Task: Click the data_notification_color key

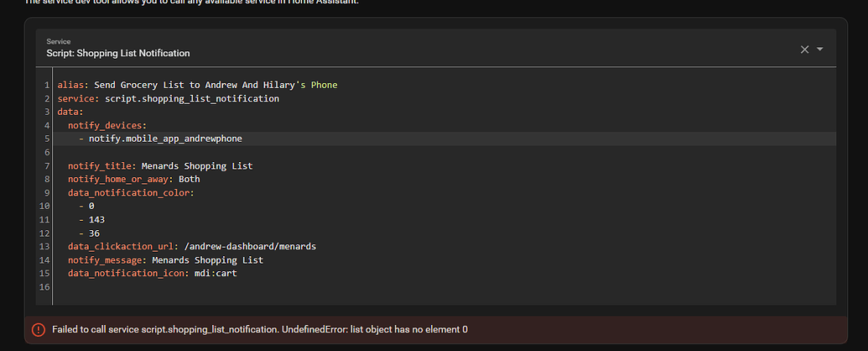Action: (x=131, y=193)
